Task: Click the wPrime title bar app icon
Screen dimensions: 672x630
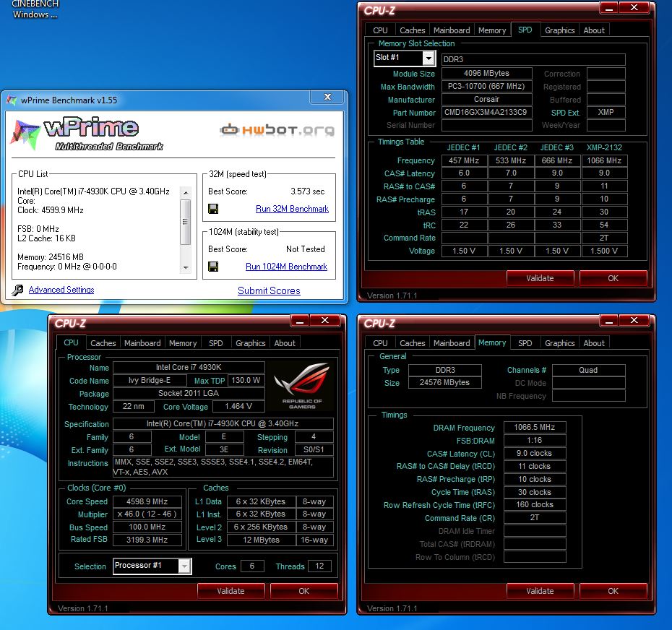Action: 12,100
